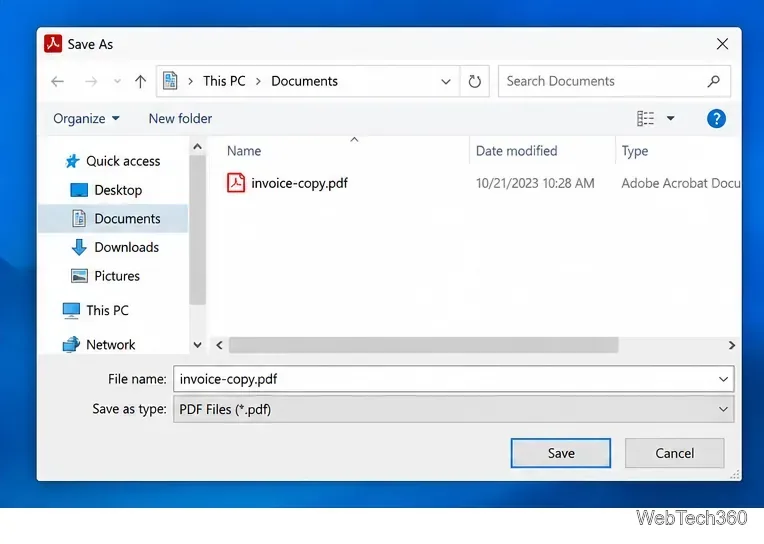The height and width of the screenshot is (544, 764).
Task: Click the Cancel button
Action: point(674,453)
